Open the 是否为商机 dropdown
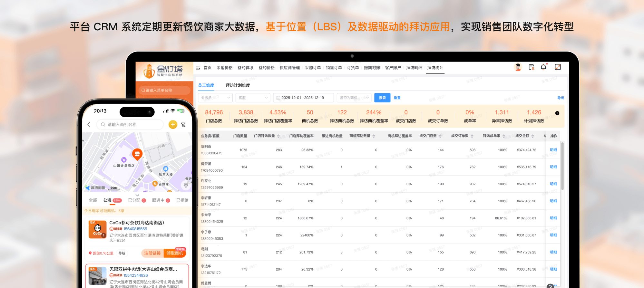Screen dimensions: 644x288 coord(354,98)
